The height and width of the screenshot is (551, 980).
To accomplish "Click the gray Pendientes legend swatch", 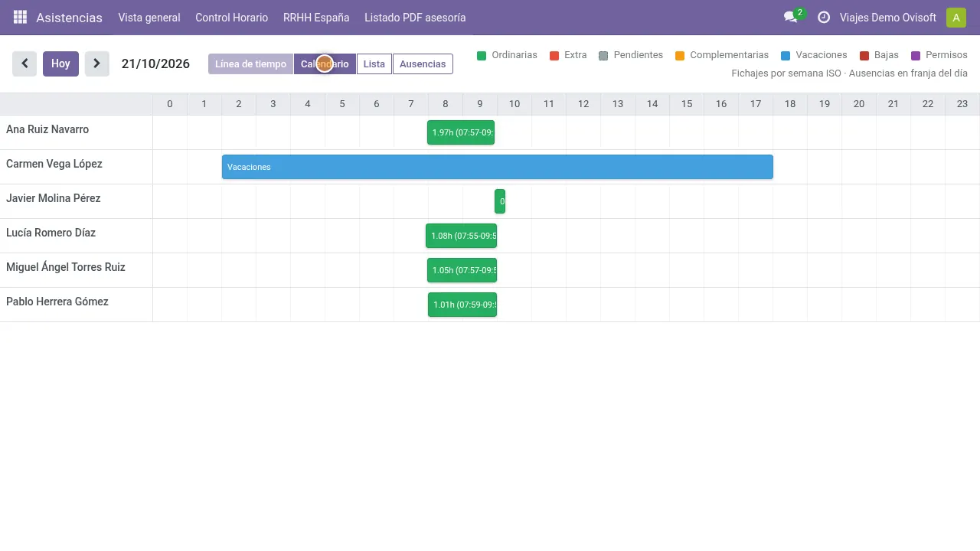I will (x=603, y=56).
